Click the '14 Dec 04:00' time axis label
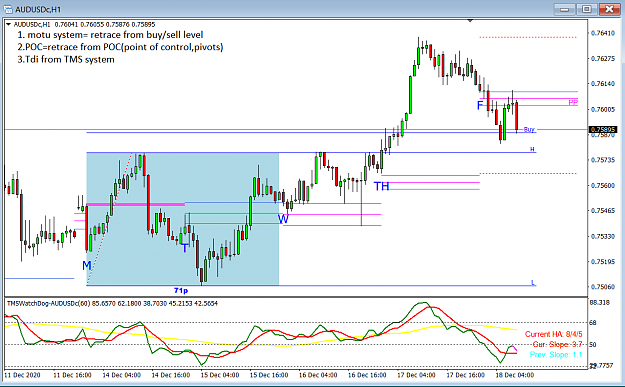The width and height of the screenshot is (625, 387). click(122, 375)
